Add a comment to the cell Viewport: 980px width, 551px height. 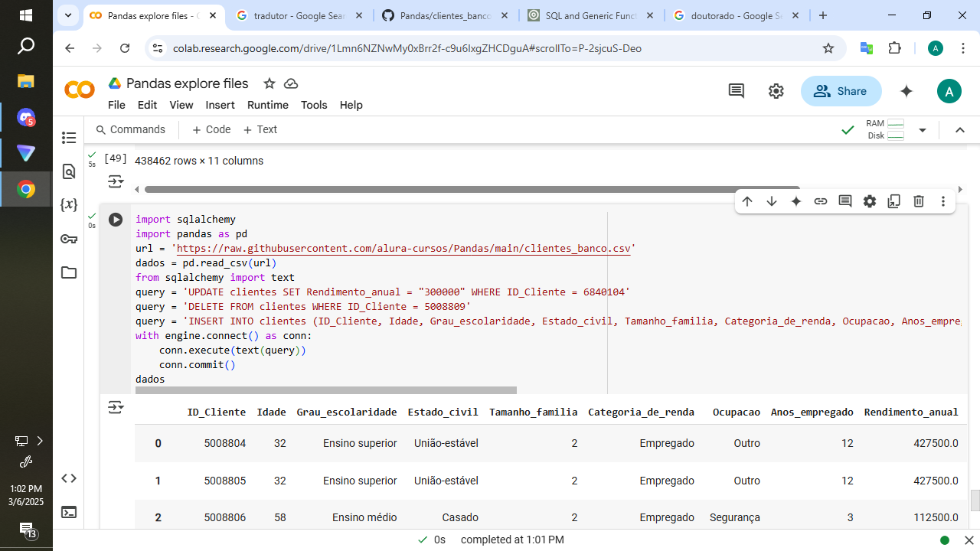coord(845,201)
